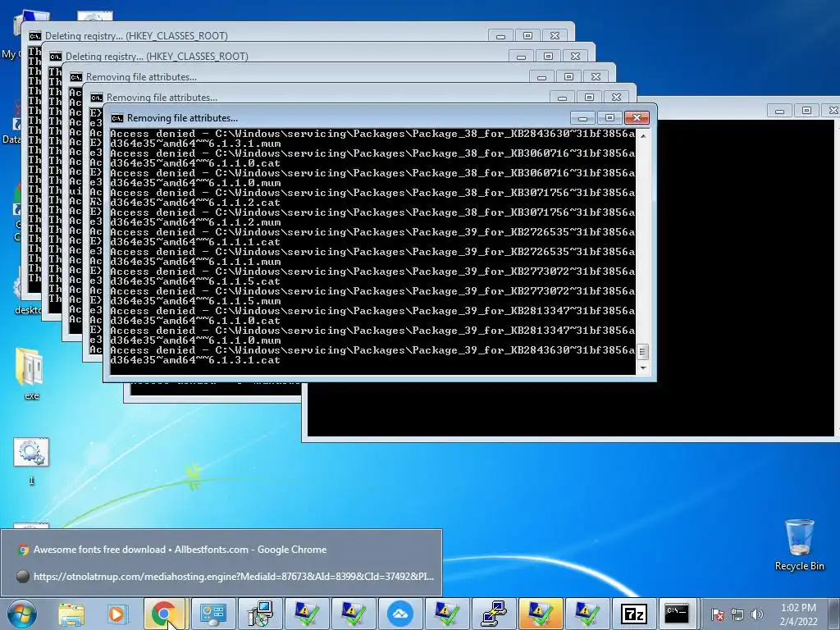
Task: Open the cmd system menu icon of active window
Action: coord(117,118)
